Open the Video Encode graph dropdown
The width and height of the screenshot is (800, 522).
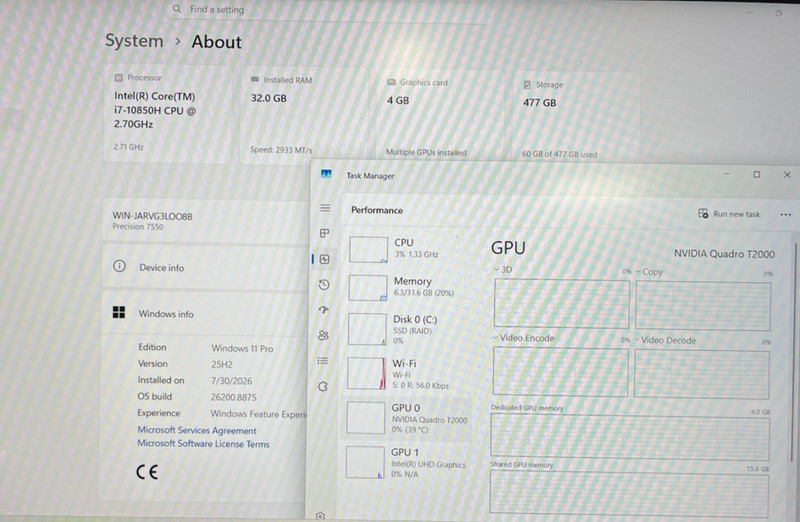point(495,337)
